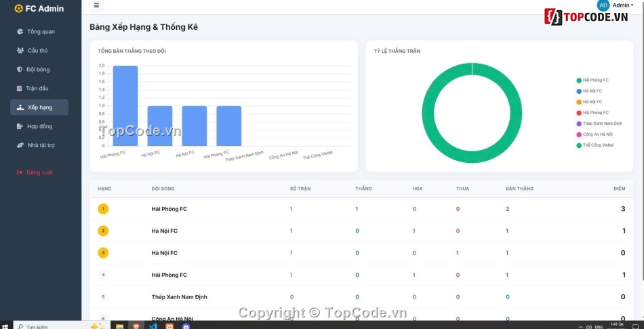
Task: Click the gold rank 1 badge
Action: click(x=103, y=209)
